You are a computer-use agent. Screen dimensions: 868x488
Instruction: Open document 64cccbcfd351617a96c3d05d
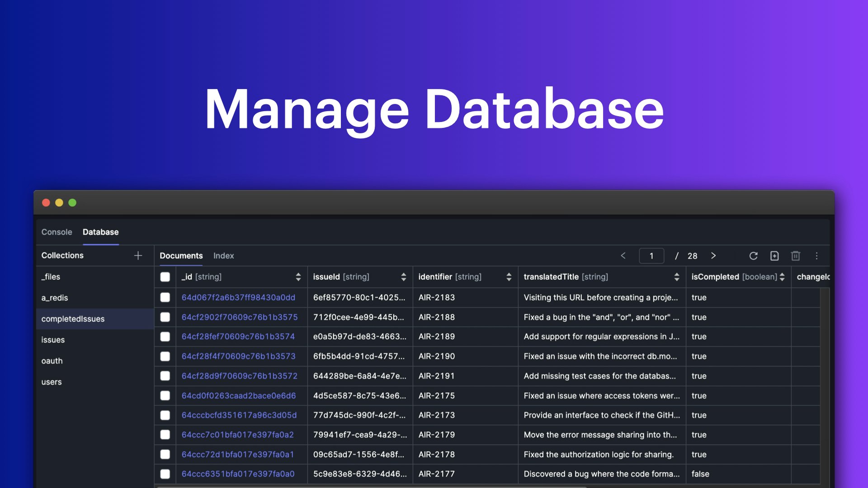point(239,415)
